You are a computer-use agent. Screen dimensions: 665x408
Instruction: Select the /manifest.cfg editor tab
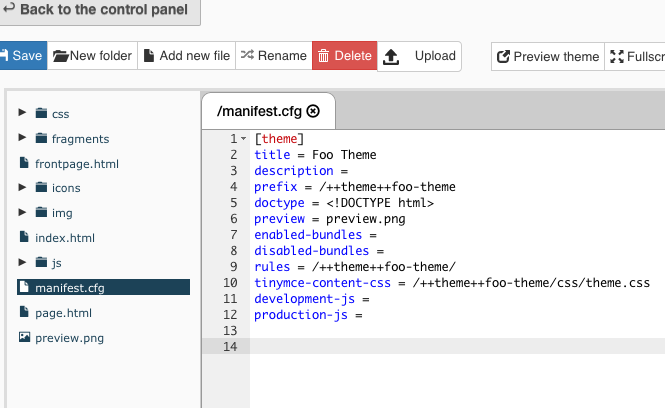[x=268, y=111]
